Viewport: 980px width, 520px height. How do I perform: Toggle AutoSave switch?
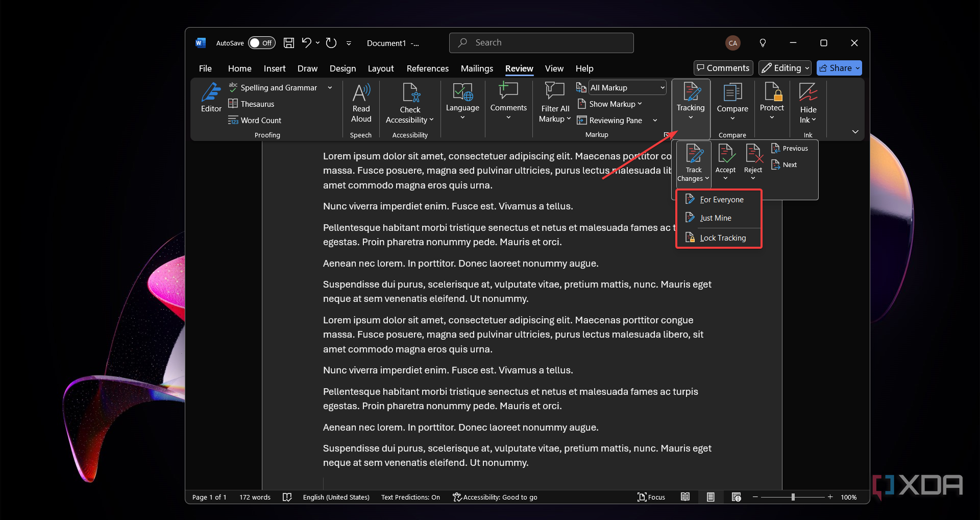[262, 43]
